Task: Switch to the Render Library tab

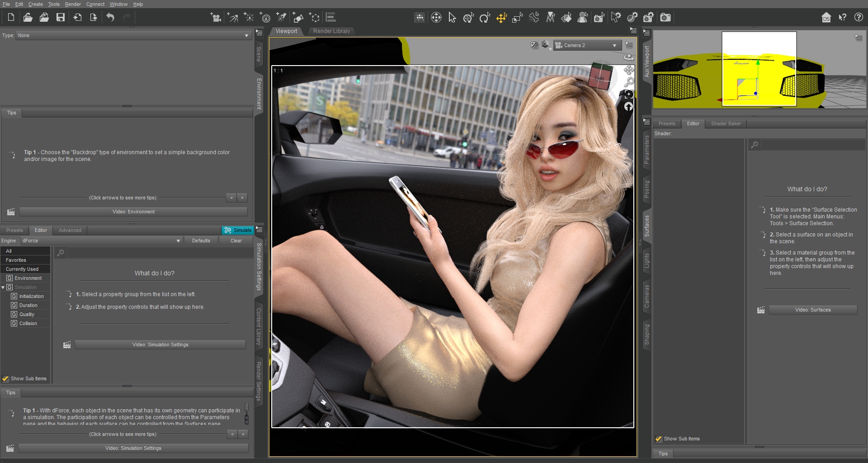Action: pyautogui.click(x=331, y=31)
